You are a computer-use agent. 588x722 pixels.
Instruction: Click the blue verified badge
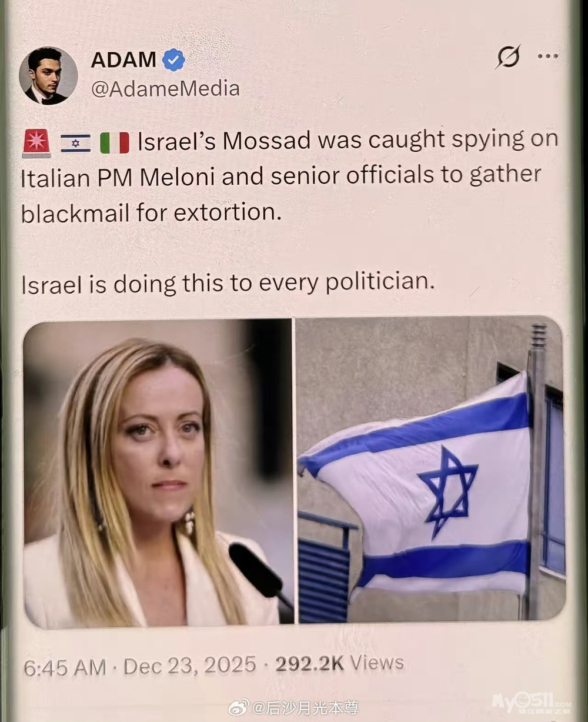click(173, 60)
